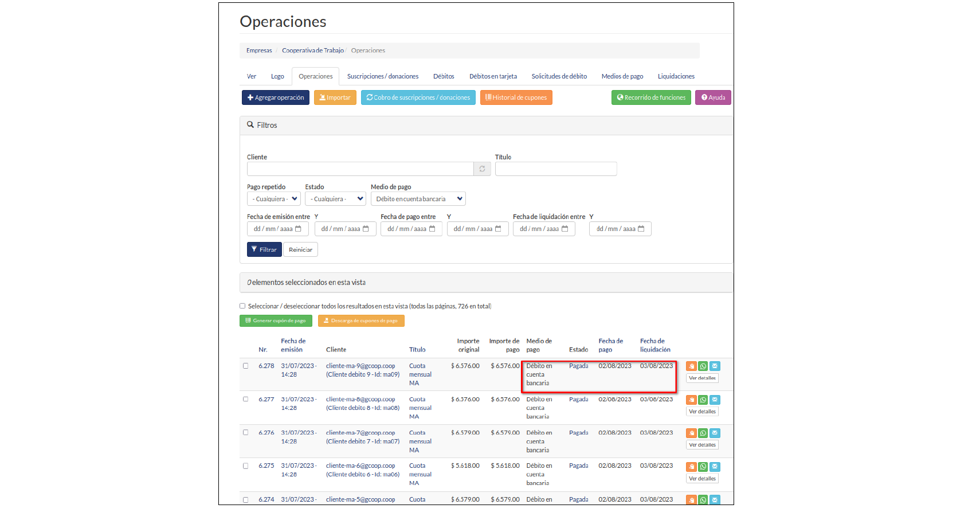Open Estado filter dropdown
Image resolution: width=980 pixels, height=520 pixels.
pyautogui.click(x=335, y=199)
